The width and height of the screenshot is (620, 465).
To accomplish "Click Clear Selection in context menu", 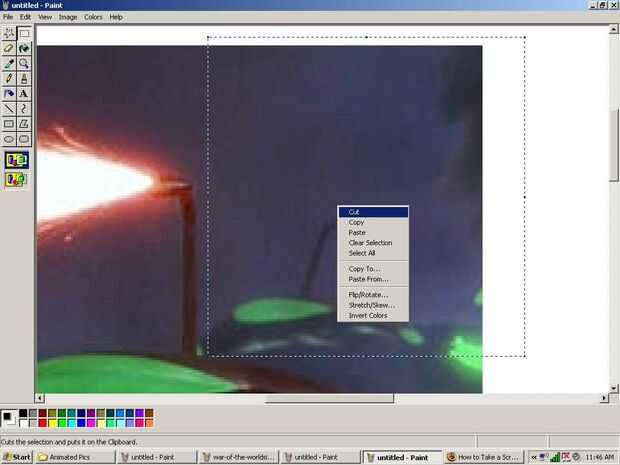I will 373,243.
